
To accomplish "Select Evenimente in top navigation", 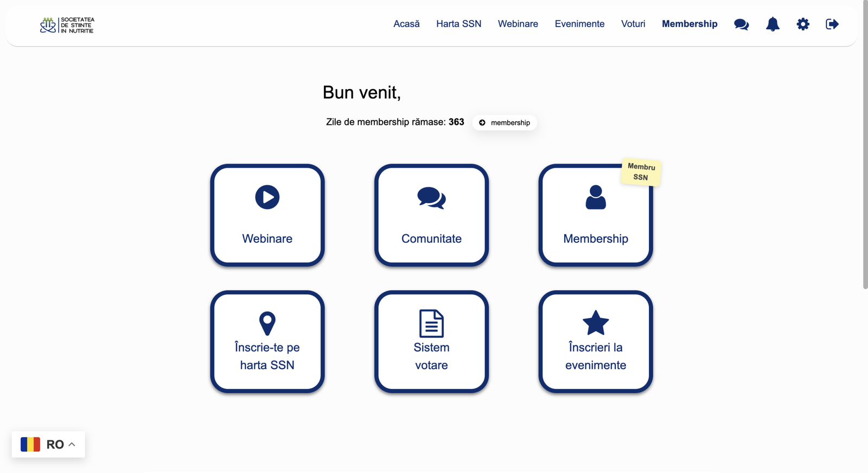I will click(579, 24).
